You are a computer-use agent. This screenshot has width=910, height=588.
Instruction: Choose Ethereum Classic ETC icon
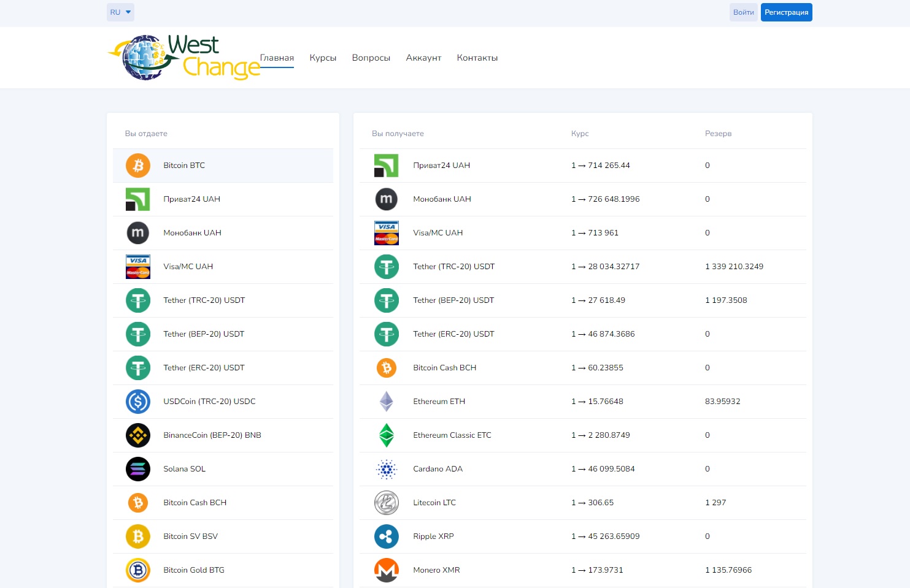coord(387,435)
